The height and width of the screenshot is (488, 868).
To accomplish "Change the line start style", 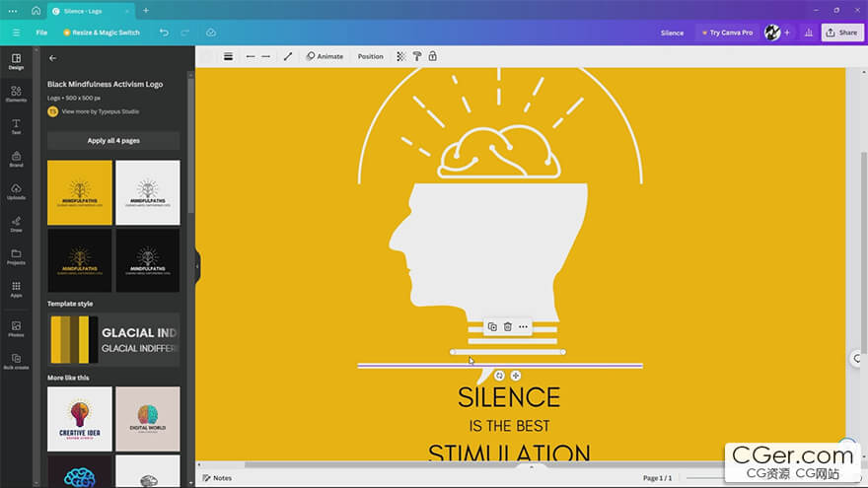I will [x=251, y=56].
